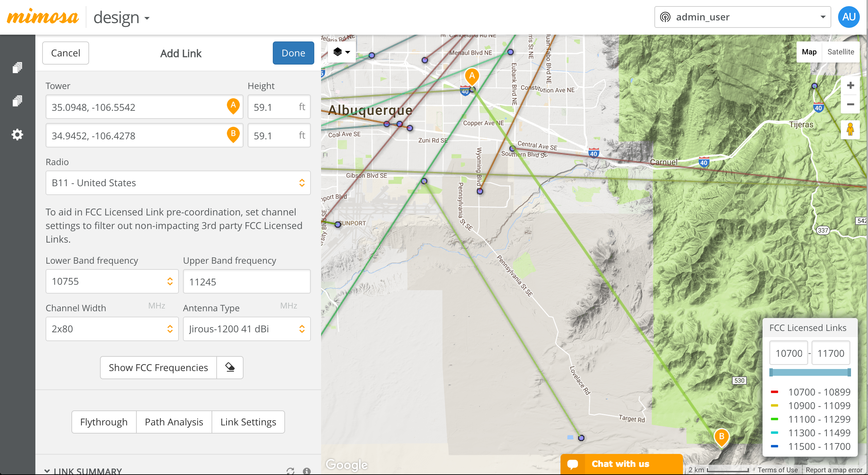Click the Path Analysis tab
868x475 pixels.
click(174, 421)
